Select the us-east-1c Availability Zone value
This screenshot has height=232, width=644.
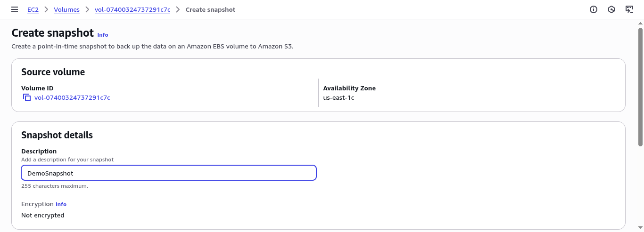tap(339, 97)
